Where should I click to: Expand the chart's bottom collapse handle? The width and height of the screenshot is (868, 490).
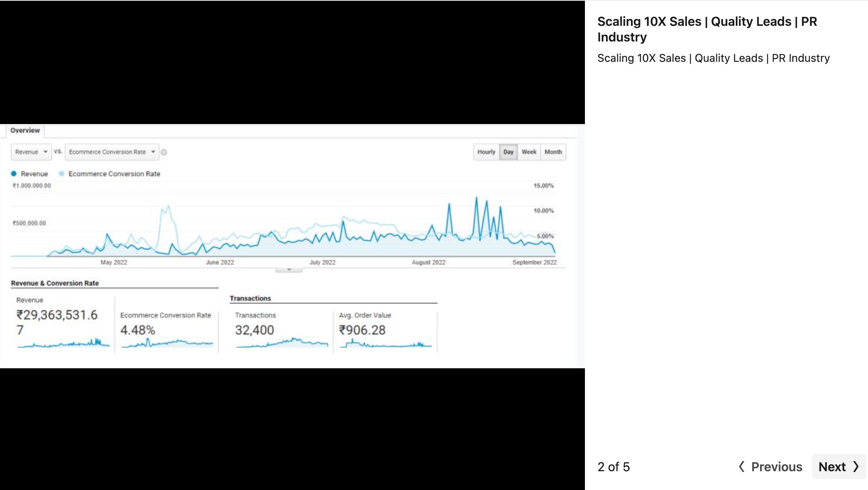click(289, 270)
